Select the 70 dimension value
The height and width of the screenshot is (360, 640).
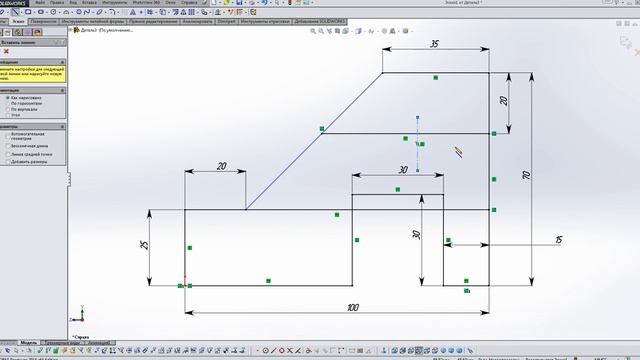527,175
